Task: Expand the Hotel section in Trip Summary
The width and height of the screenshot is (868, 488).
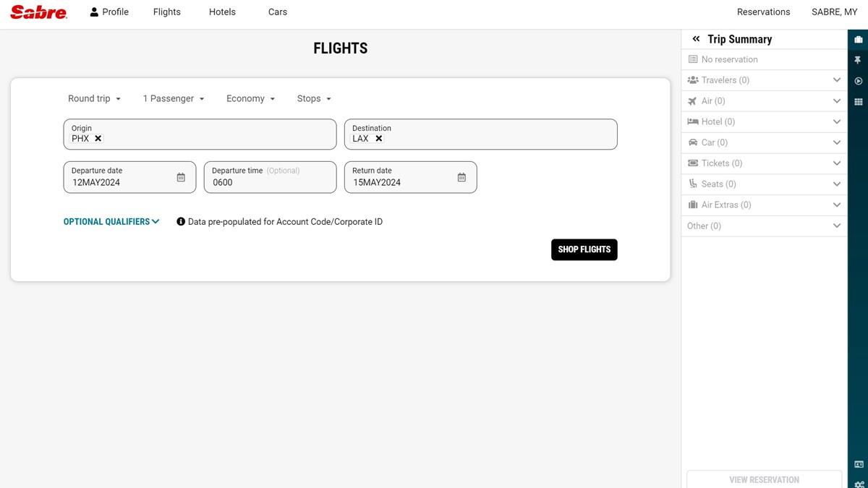Action: 836,121
